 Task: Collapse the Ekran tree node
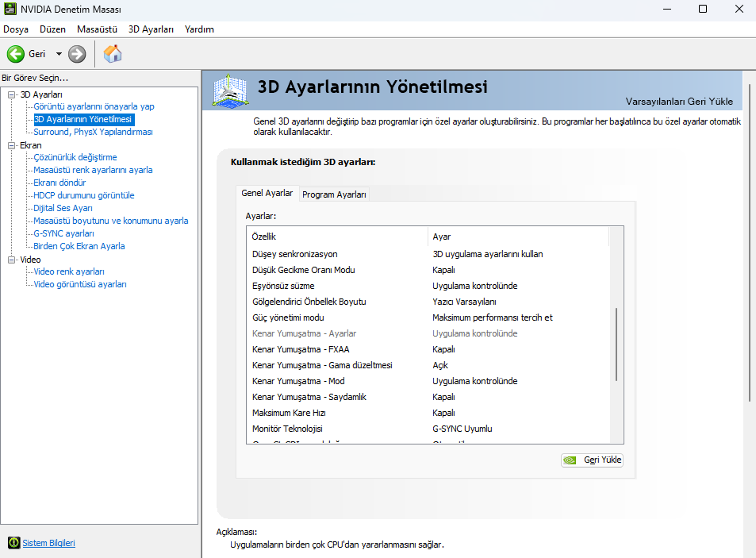pyautogui.click(x=12, y=145)
